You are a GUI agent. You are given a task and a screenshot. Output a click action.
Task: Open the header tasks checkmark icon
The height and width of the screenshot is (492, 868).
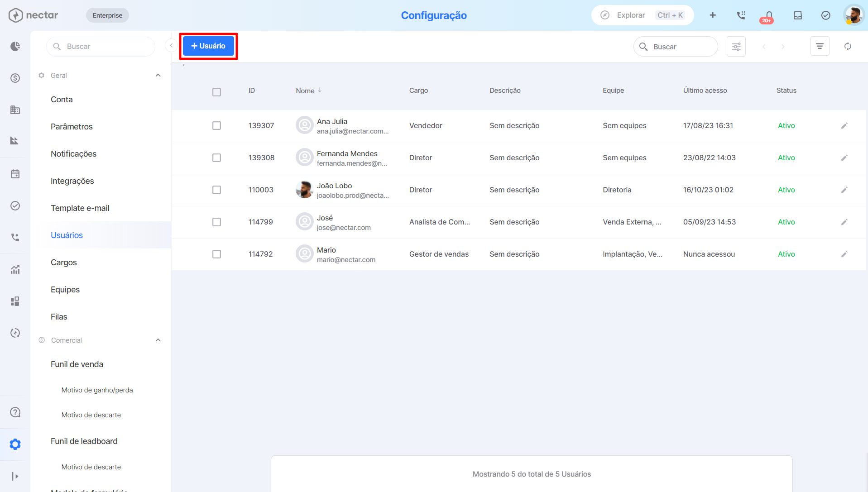click(x=826, y=15)
